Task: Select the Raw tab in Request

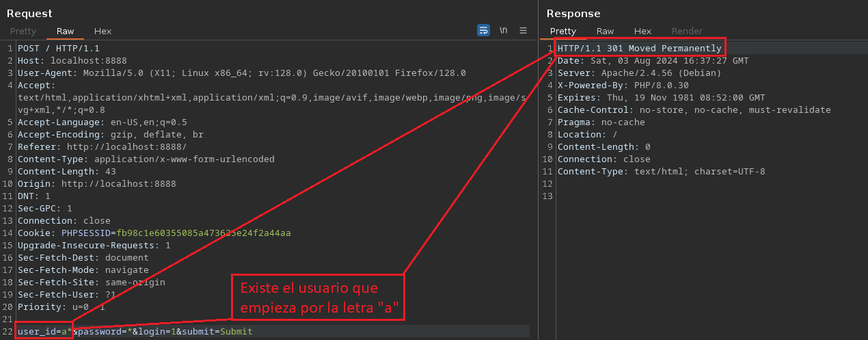Action: (x=66, y=31)
